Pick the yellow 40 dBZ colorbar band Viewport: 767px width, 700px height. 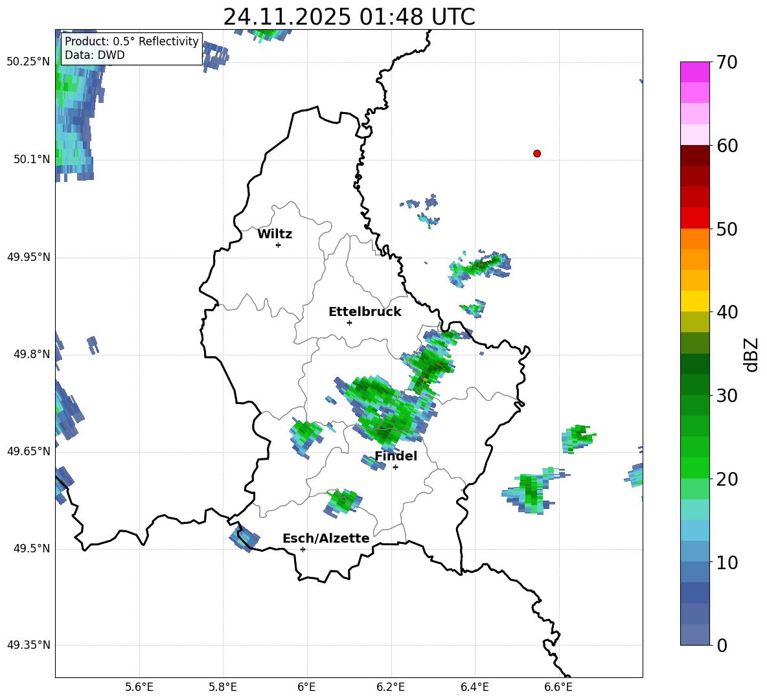tap(694, 301)
